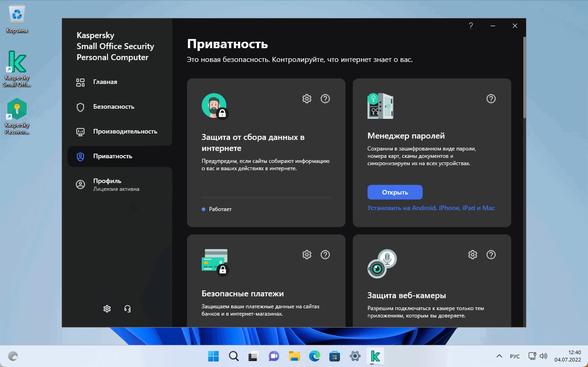The image size is (588, 367).
Task: Open settings gear for Безопасные платежи
Action: [x=307, y=255]
